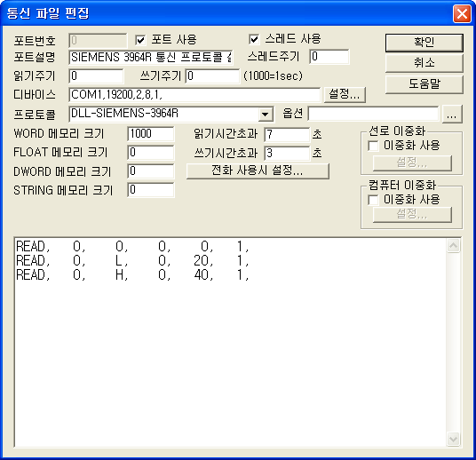Click the 취소 button
This screenshot has height=460, width=476.
point(424,63)
